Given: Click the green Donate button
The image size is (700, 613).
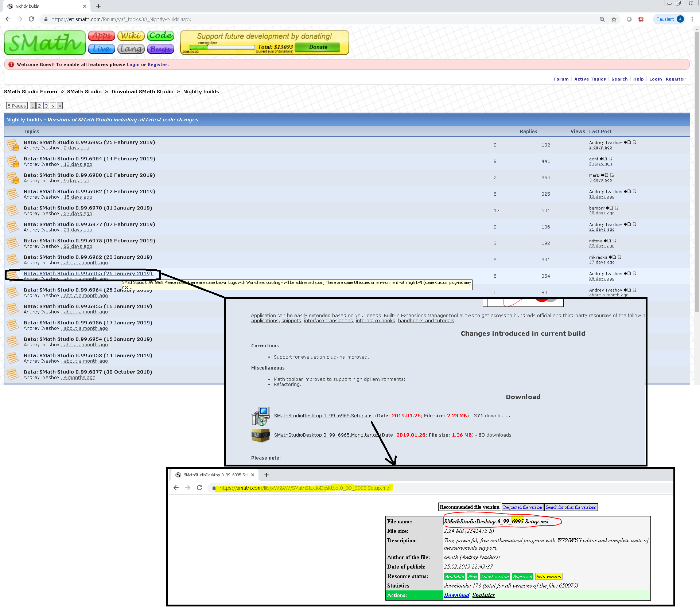Looking at the screenshot, I should (318, 47).
